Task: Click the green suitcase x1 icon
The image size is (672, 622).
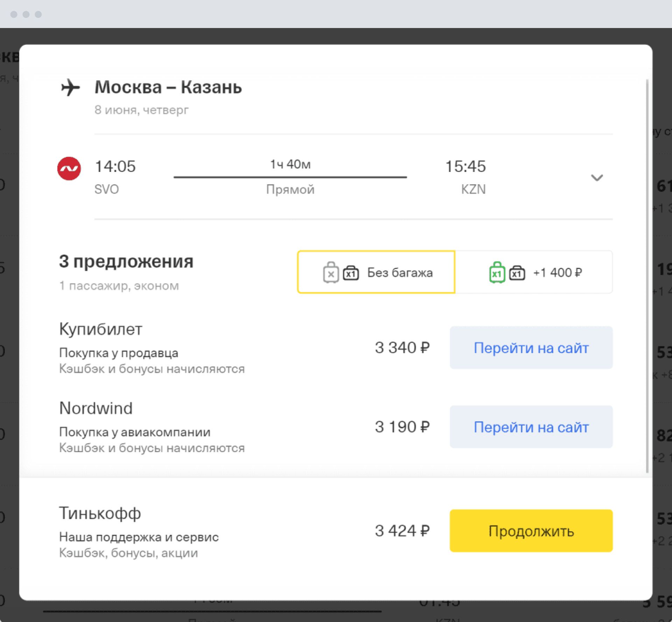Action: [497, 272]
